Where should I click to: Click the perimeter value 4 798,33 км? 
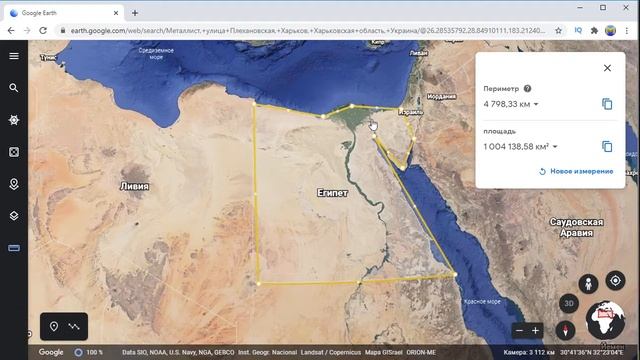(x=507, y=104)
